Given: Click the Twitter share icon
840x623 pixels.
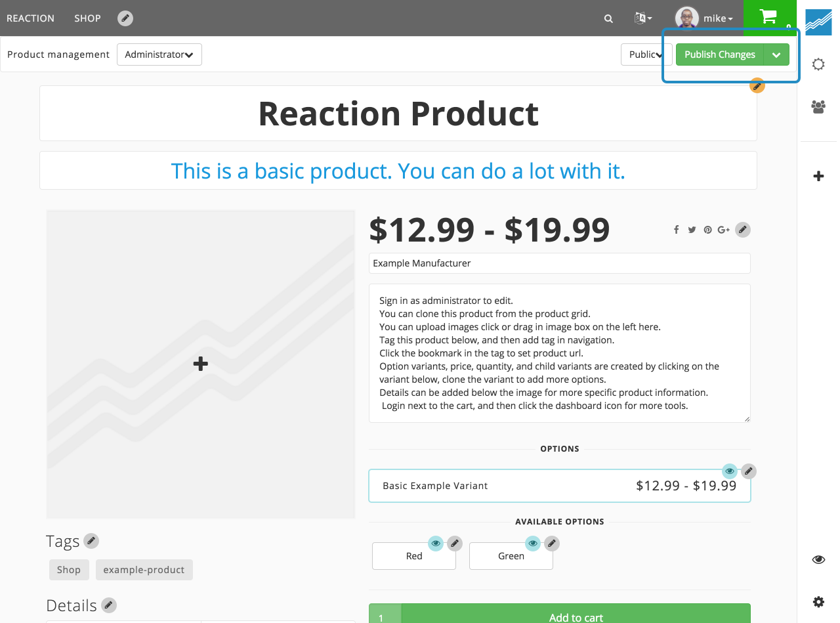Looking at the screenshot, I should [x=692, y=230].
